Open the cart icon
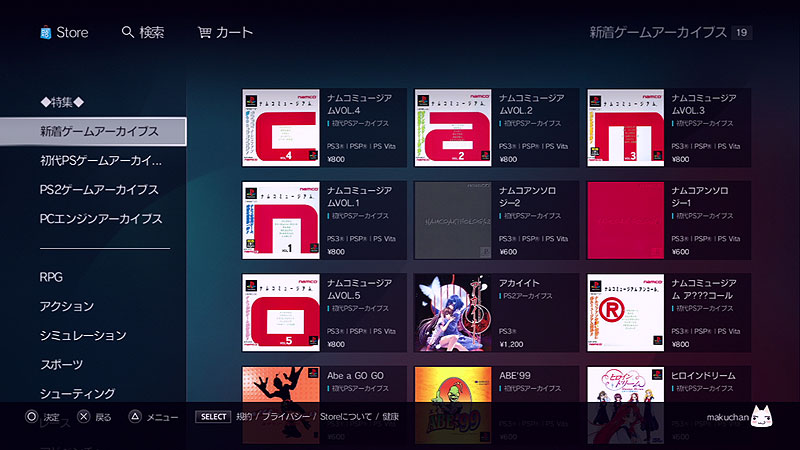The height and width of the screenshot is (450, 800). click(x=205, y=33)
